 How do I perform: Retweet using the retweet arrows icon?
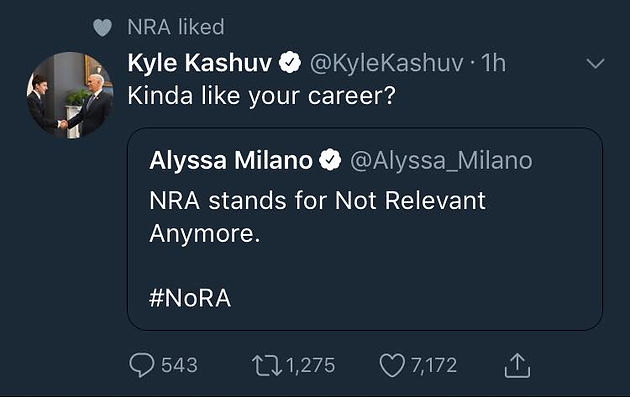[267, 365]
